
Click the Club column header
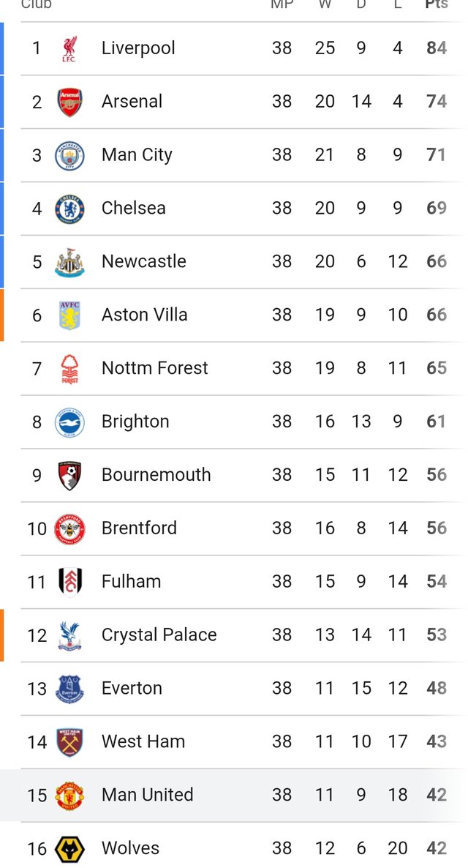[36, 4]
